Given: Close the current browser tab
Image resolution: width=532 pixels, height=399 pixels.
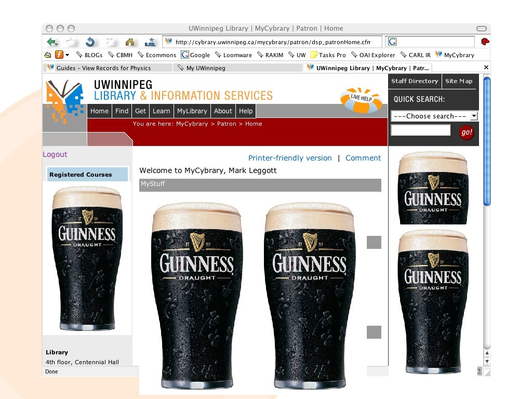Looking at the screenshot, I should [486, 68].
